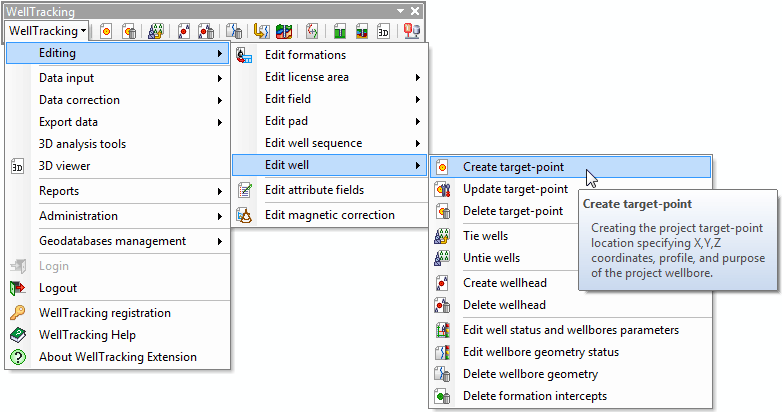Open WellTracking Help book entry
This screenshot has width=782, height=412.
[118, 335]
